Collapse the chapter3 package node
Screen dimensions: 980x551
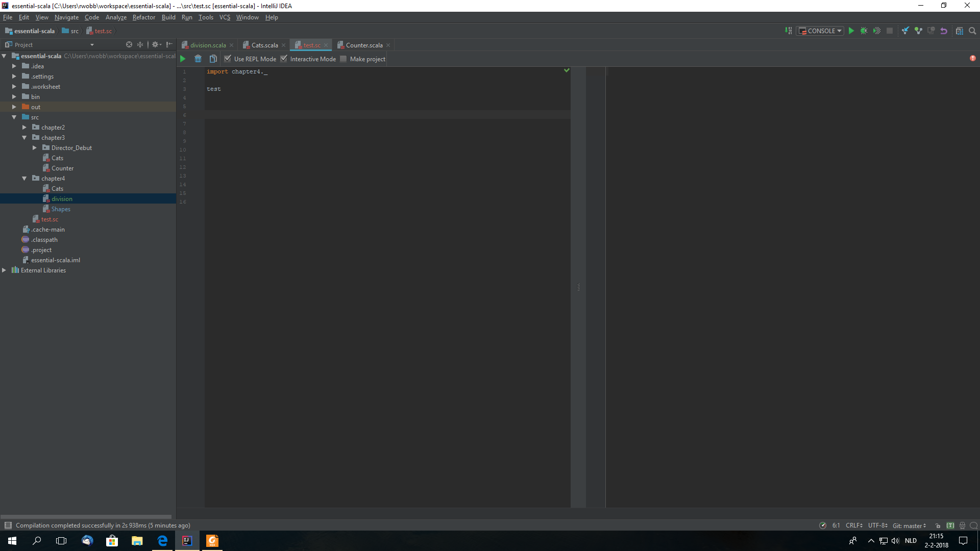point(24,137)
